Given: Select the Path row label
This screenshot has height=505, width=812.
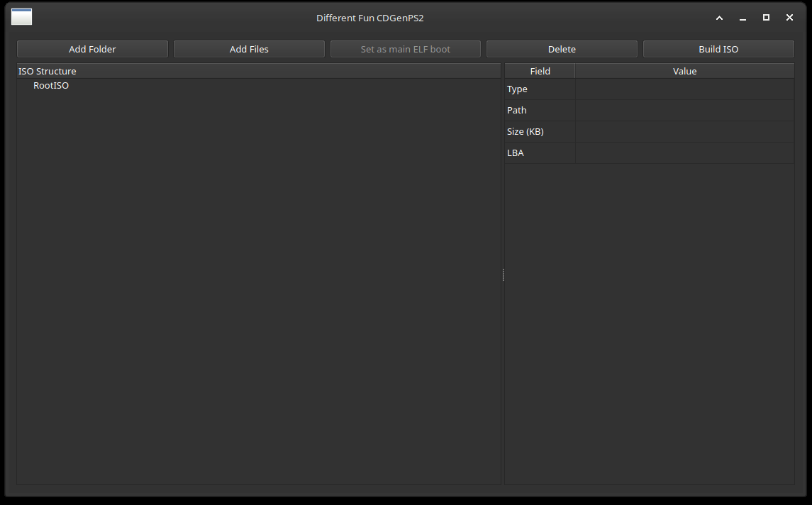Looking at the screenshot, I should 540,111.
